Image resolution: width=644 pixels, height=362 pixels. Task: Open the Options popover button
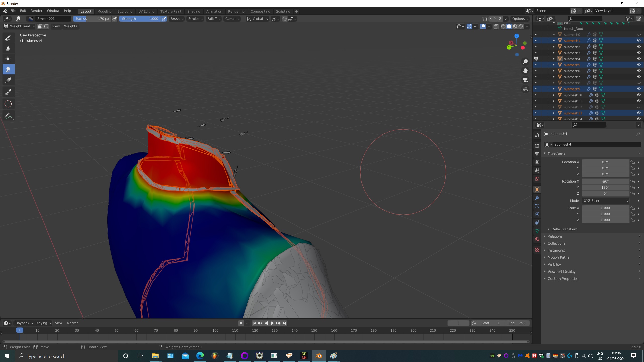520,19
